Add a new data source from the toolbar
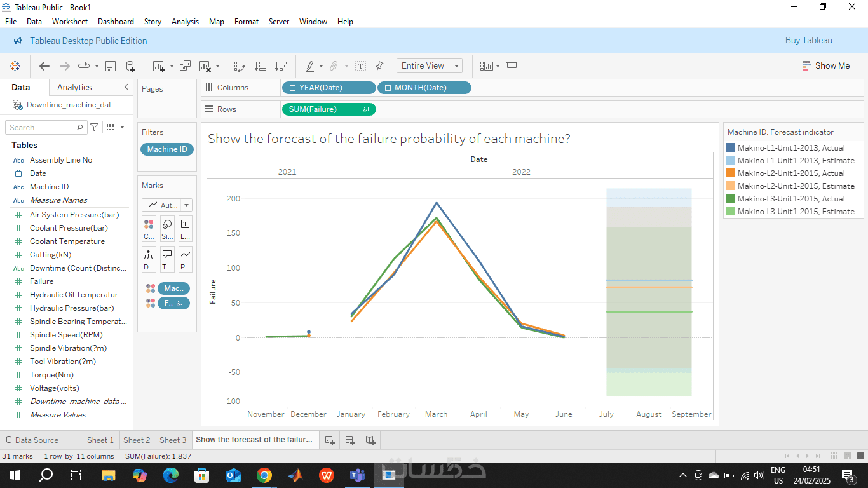The width and height of the screenshot is (868, 488). [x=130, y=66]
